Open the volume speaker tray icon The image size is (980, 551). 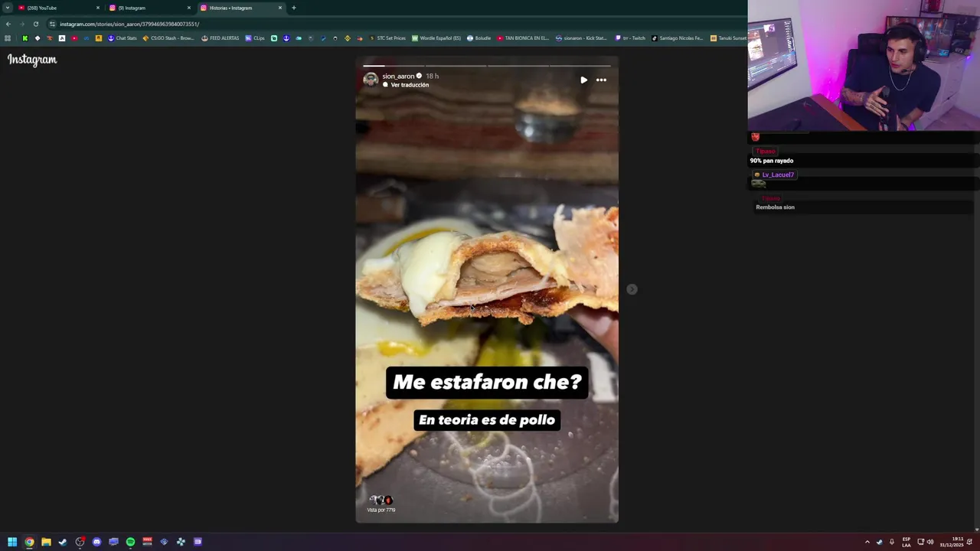pyautogui.click(x=930, y=542)
